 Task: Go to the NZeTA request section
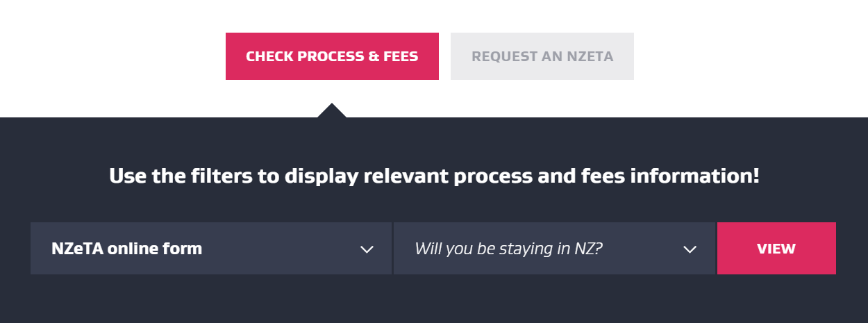coord(542,56)
